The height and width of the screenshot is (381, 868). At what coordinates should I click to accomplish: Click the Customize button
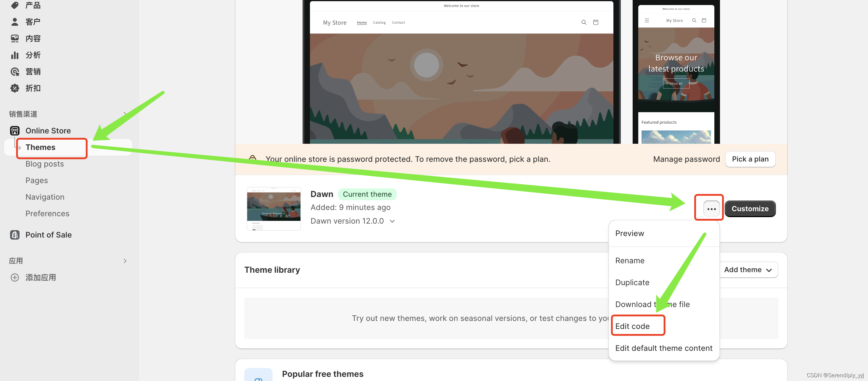pos(750,209)
